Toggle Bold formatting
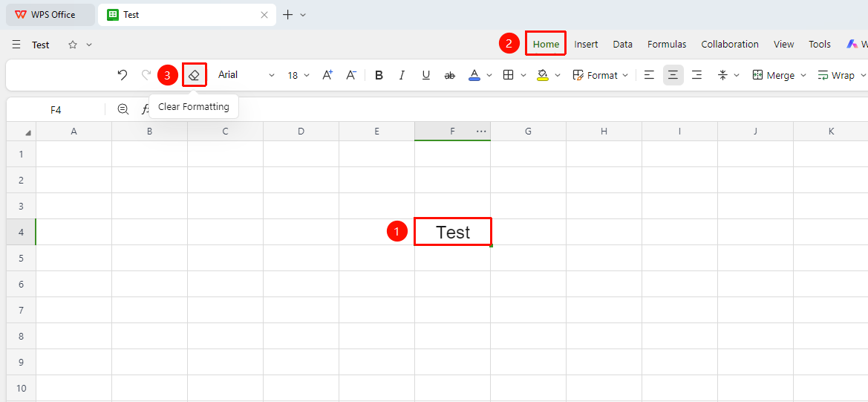868x402 pixels. 379,75
